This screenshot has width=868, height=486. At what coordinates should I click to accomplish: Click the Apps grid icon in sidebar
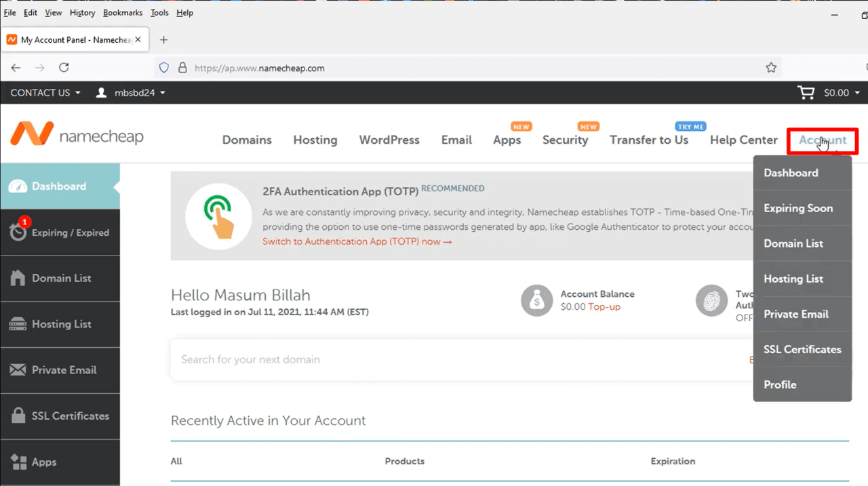click(x=19, y=462)
